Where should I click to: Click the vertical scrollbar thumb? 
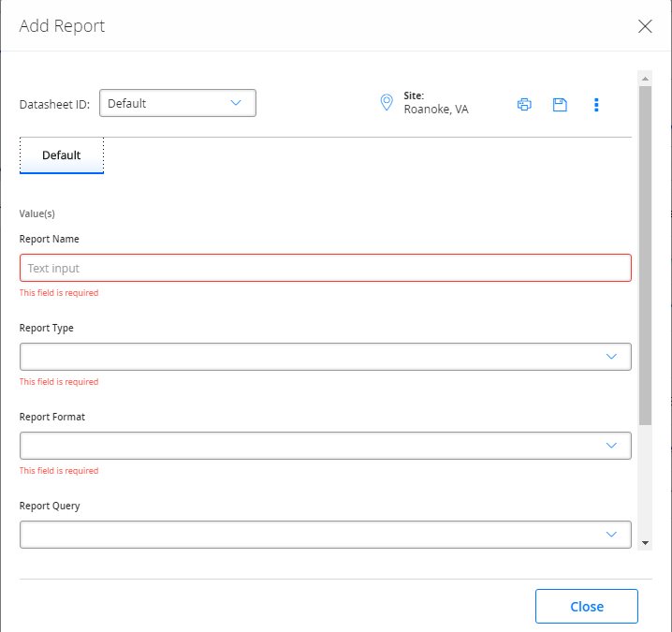coord(645,256)
